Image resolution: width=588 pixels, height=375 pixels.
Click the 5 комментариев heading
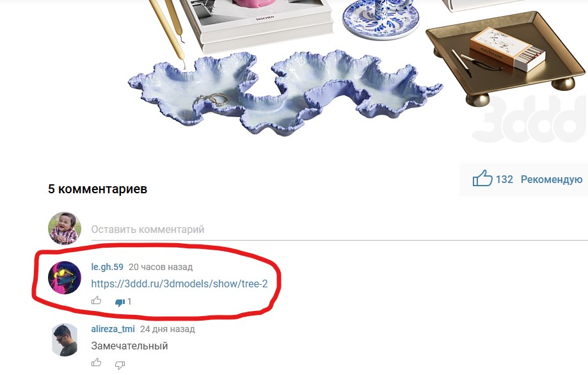pyautogui.click(x=97, y=189)
